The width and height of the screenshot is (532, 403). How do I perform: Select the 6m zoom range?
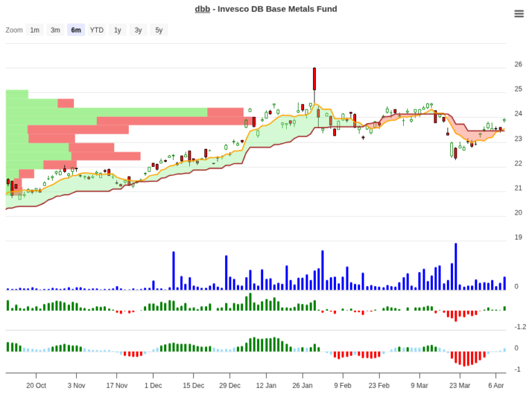point(76,30)
